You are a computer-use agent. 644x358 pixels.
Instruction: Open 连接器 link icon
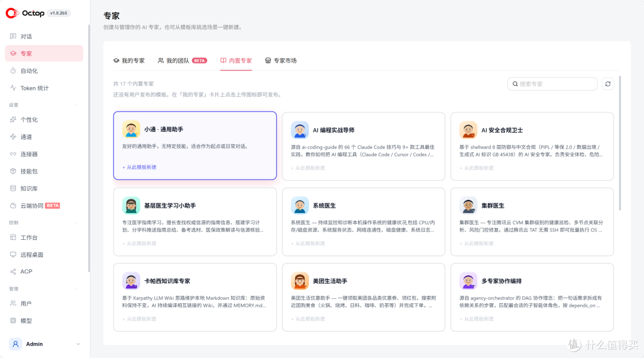click(x=13, y=154)
